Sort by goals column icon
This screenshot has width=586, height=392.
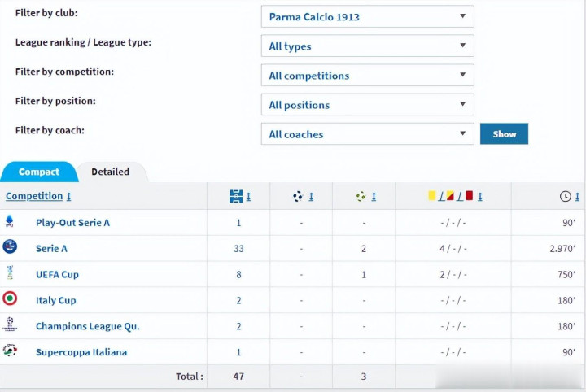(x=298, y=196)
